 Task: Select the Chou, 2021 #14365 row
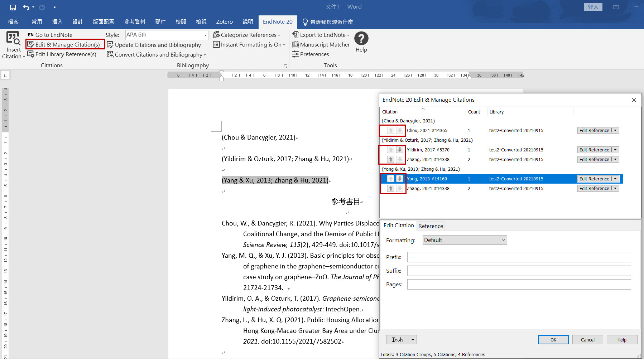(x=501, y=130)
